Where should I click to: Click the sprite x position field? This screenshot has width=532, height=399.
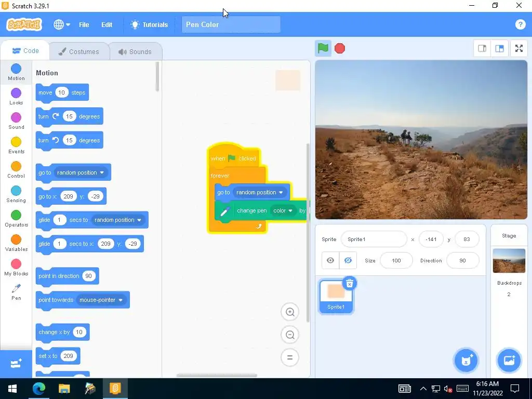pyautogui.click(x=431, y=239)
